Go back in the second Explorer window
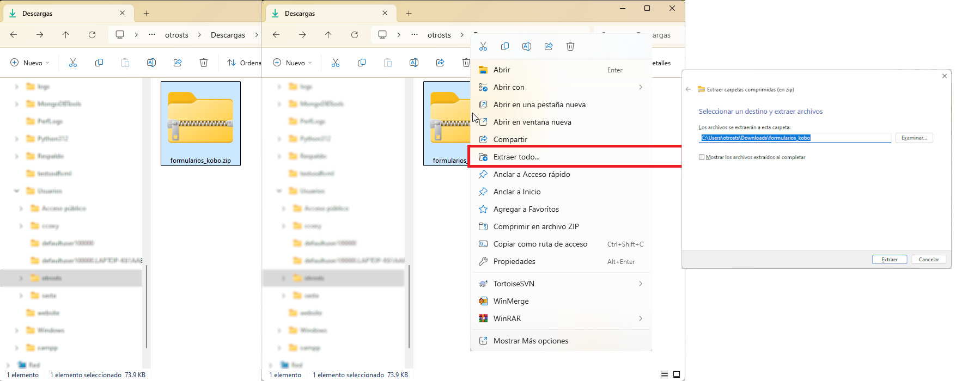This screenshot has width=980, height=381. click(276, 35)
